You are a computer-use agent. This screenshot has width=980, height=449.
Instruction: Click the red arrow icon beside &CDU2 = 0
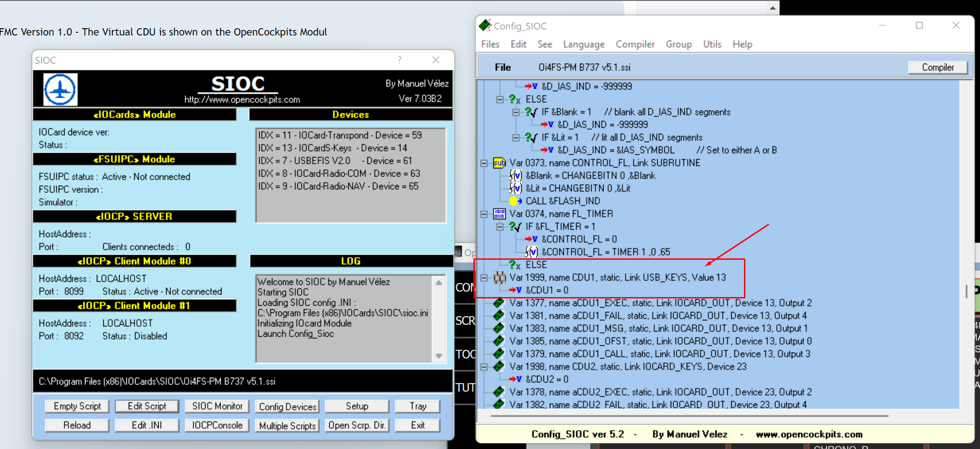click(x=515, y=379)
